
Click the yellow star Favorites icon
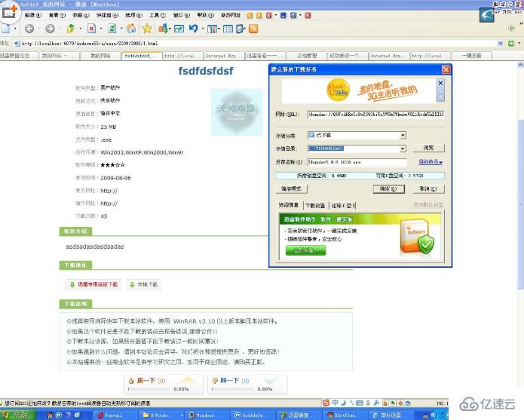147,29
